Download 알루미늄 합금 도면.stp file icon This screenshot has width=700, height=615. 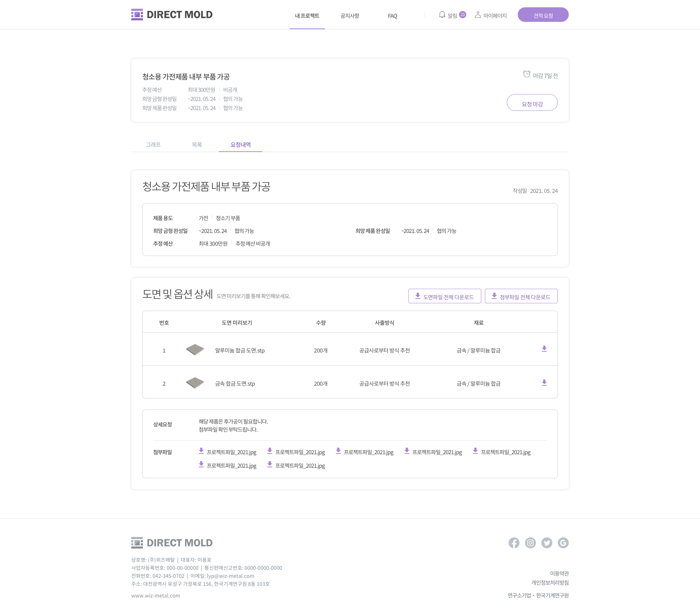[x=544, y=349]
